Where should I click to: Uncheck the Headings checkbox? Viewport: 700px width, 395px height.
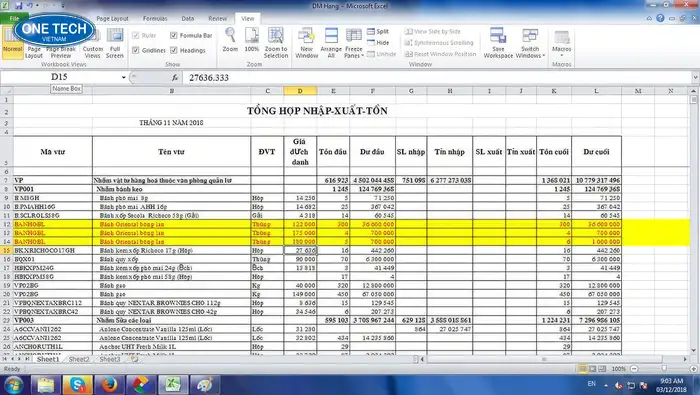[174, 50]
